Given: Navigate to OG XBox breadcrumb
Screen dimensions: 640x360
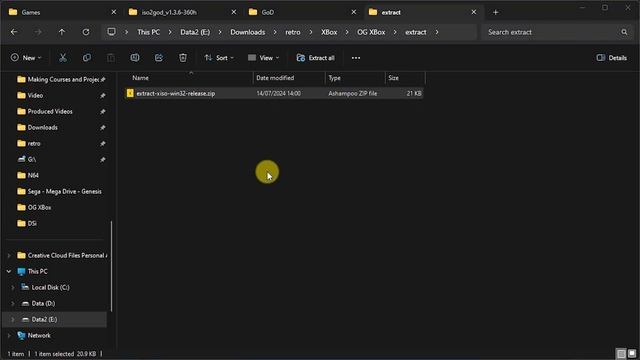Looking at the screenshot, I should tap(371, 32).
